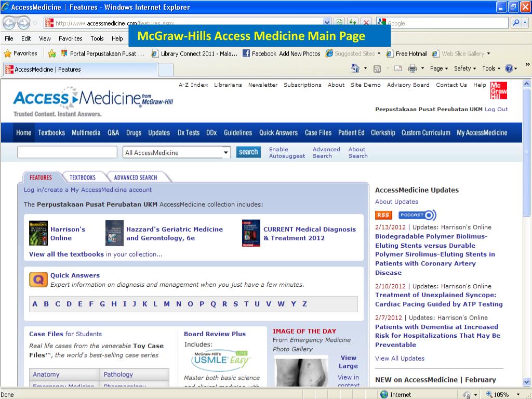The height and width of the screenshot is (399, 532).
Task: Click Log in/create a My AccessMedicine account
Action: 87,190
